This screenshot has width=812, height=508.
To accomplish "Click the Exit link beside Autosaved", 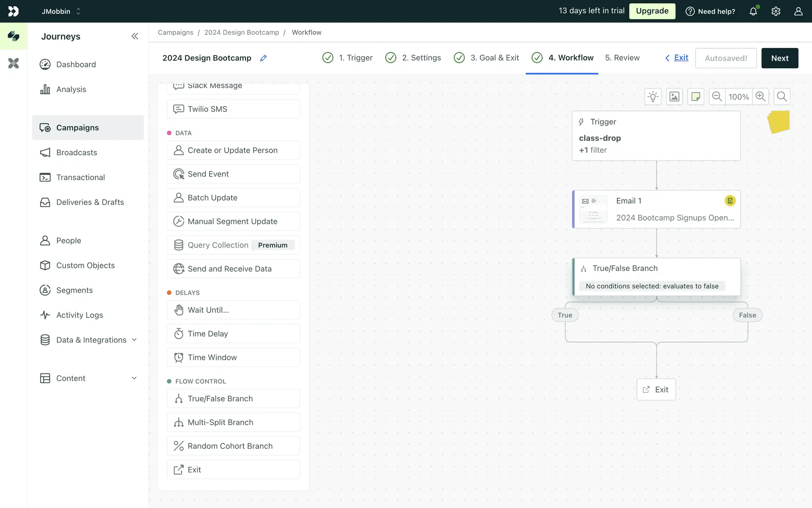I will tap(680, 58).
